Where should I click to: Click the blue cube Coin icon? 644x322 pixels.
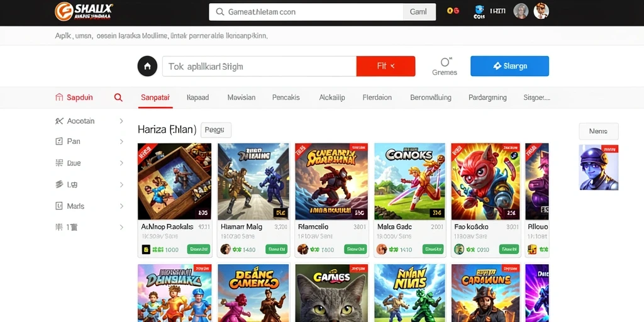coord(479,11)
